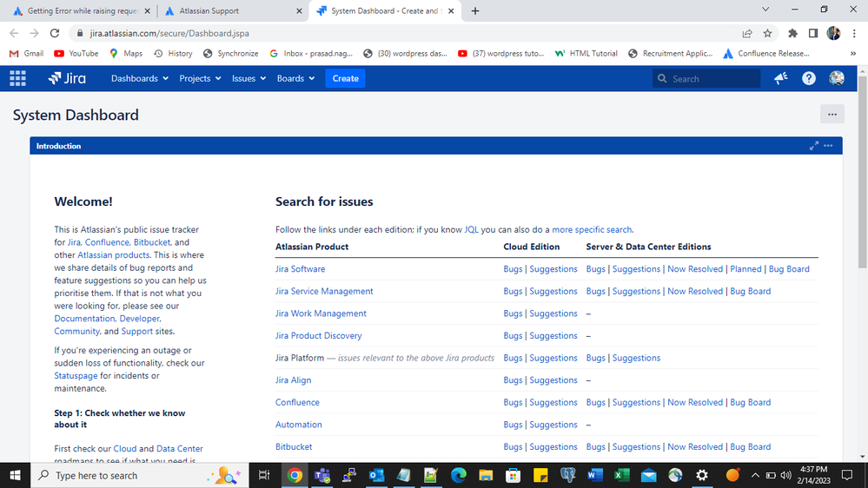The height and width of the screenshot is (488, 868).
Task: Open the Jira help question mark
Action: (x=809, y=78)
